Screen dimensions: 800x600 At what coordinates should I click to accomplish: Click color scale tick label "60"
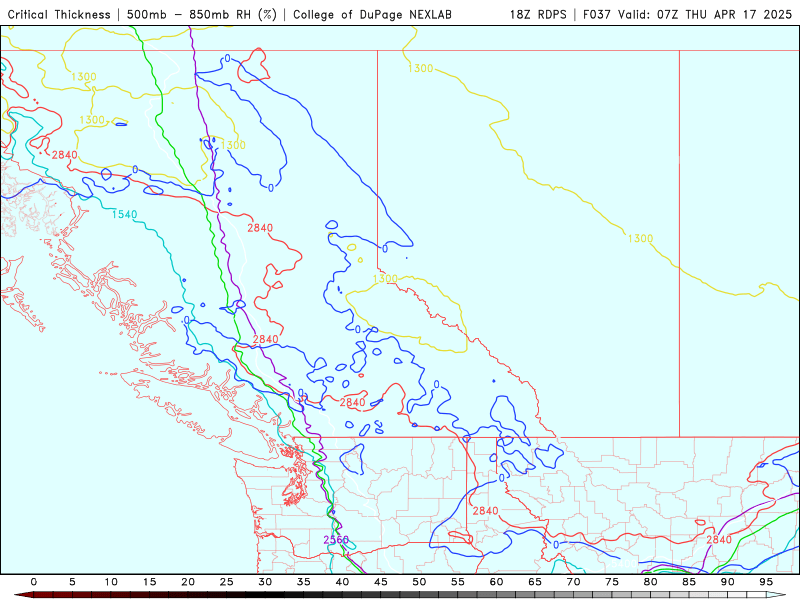(496, 582)
